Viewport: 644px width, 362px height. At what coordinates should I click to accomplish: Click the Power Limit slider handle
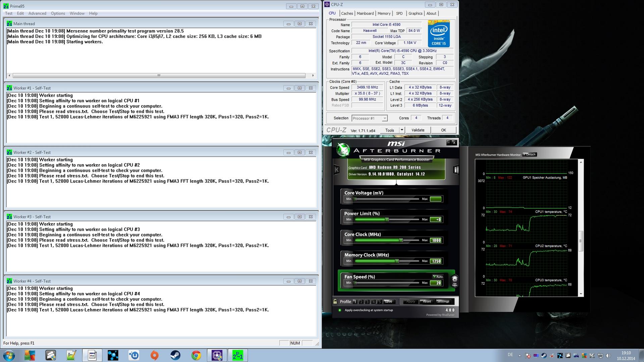point(387,219)
